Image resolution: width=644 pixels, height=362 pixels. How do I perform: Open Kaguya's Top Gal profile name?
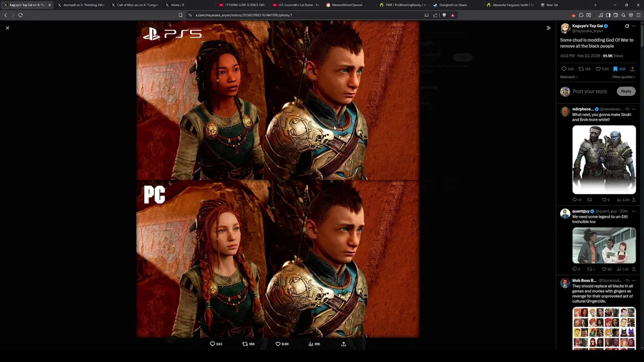tap(587, 26)
